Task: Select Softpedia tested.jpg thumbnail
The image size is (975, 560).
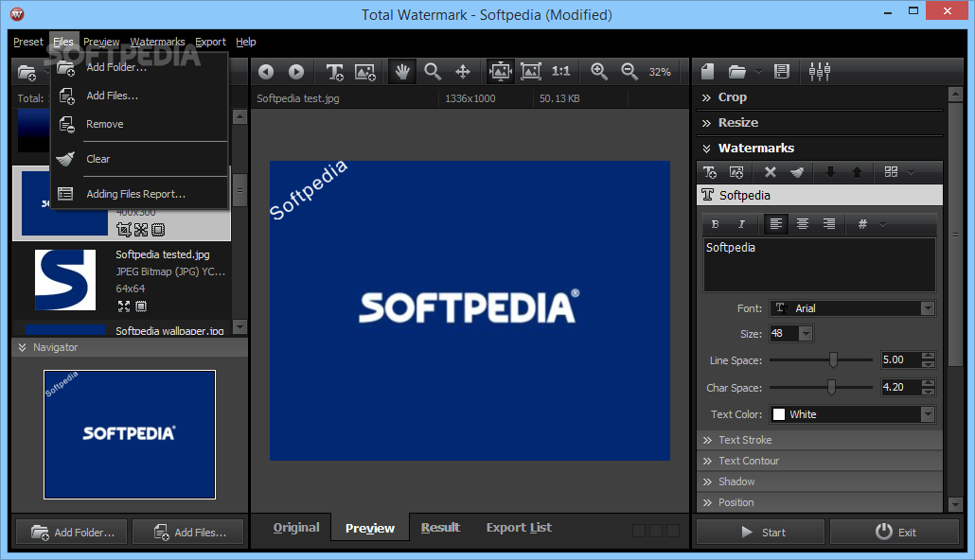Action: pyautogui.click(x=65, y=280)
